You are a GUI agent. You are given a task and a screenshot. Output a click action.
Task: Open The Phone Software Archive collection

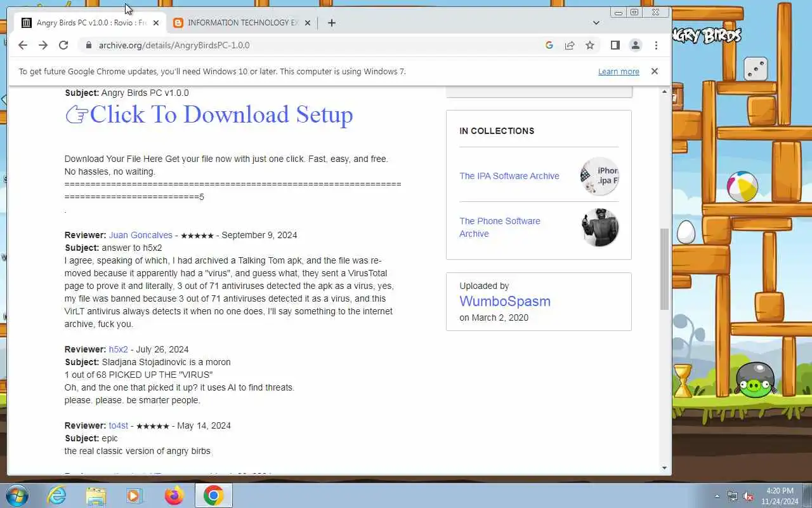point(500,227)
